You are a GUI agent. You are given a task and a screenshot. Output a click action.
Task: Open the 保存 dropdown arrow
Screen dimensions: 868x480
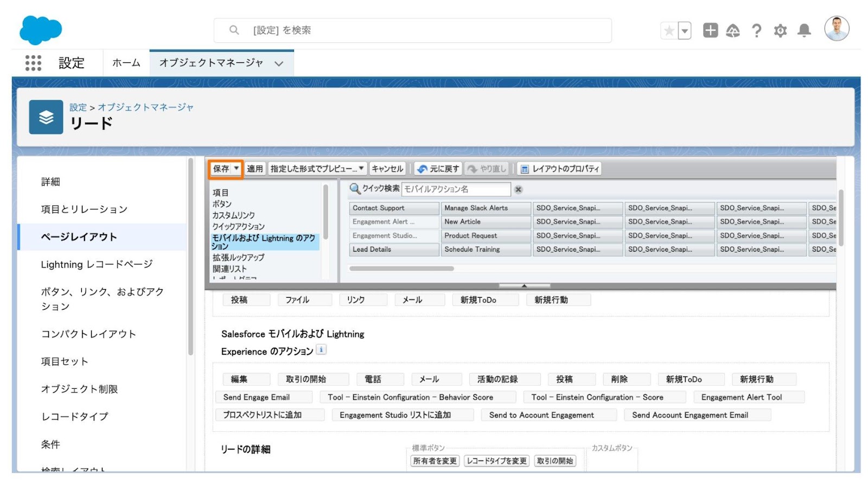click(237, 169)
